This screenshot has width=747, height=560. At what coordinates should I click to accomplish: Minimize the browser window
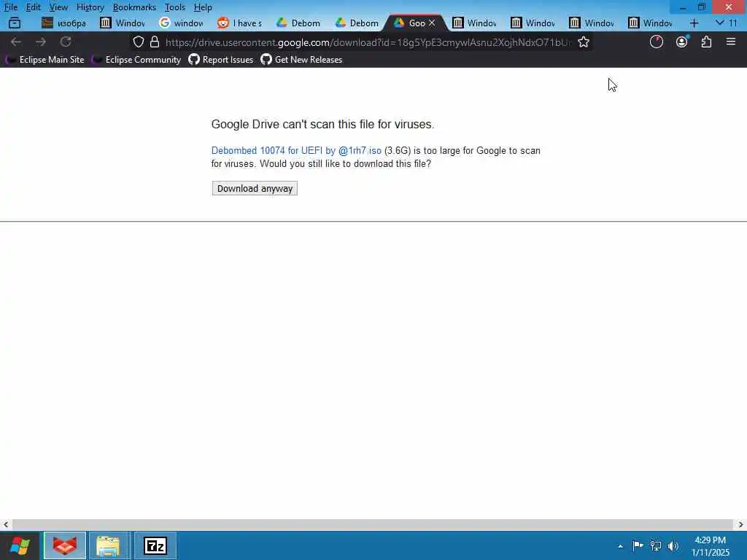tap(682, 7)
